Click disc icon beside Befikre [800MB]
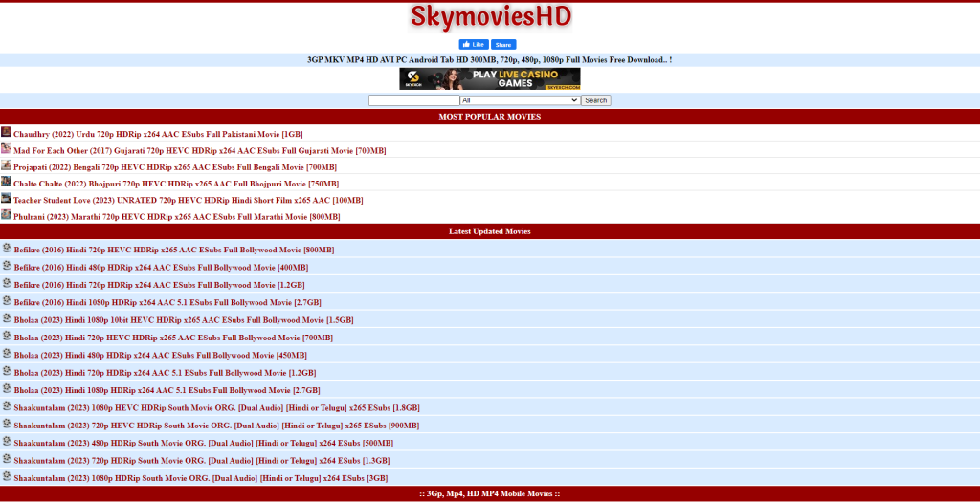This screenshot has height=502, width=980. coord(7,248)
